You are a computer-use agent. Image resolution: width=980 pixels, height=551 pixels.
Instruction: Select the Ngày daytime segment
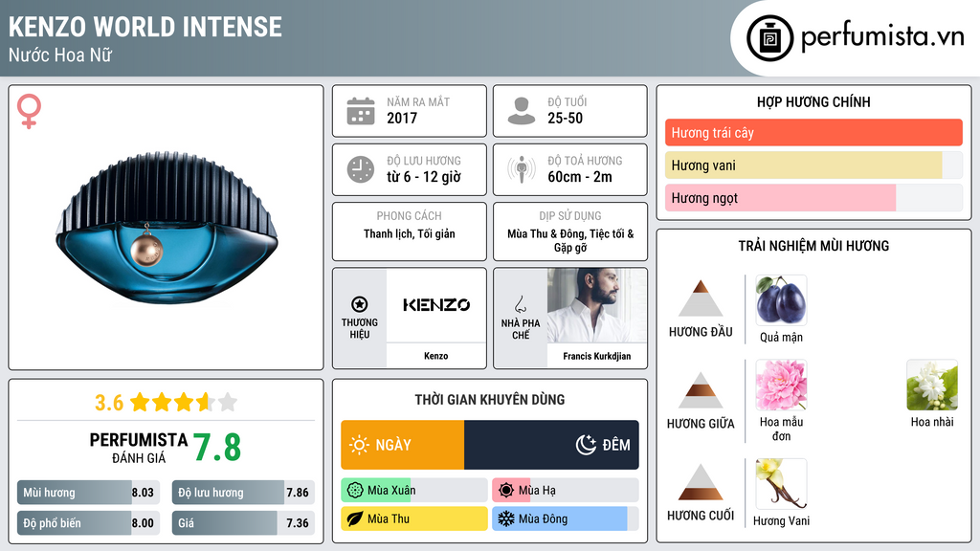pyautogui.click(x=403, y=445)
